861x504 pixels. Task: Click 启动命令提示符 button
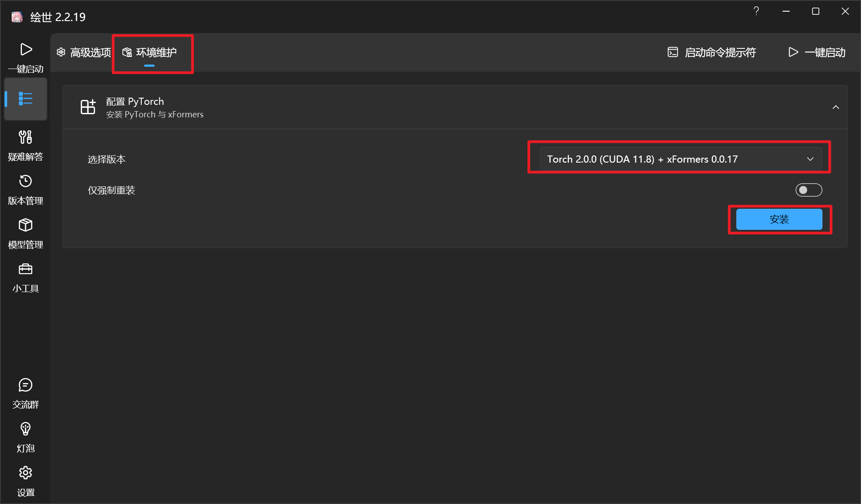point(712,52)
